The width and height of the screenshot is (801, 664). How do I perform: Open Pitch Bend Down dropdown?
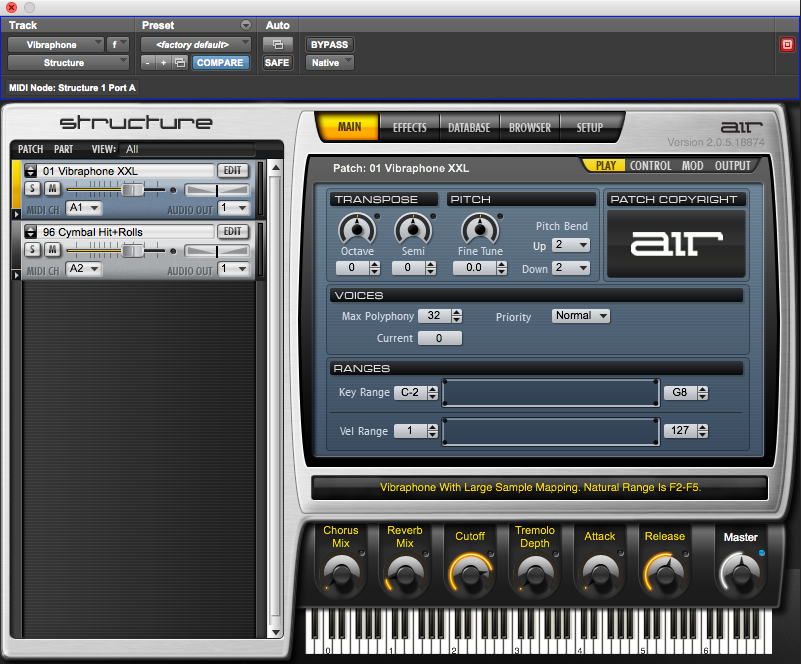pyautogui.click(x=571, y=268)
